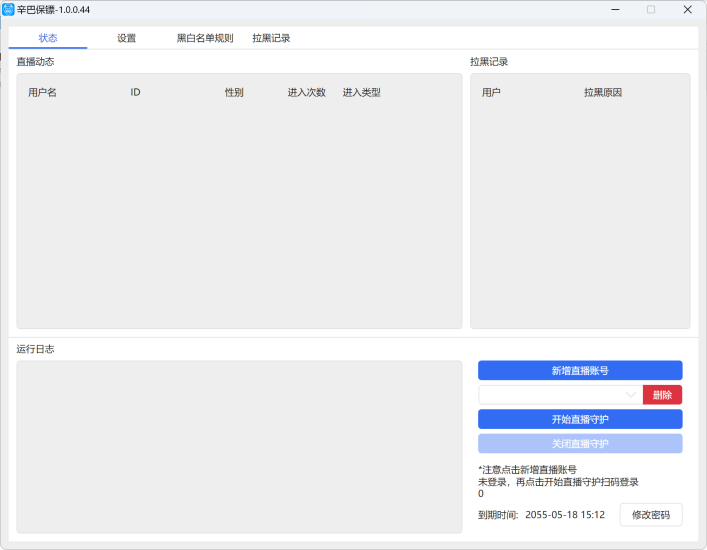Click the 进入次数 column header
Screen dimensions: 707x550
tap(307, 92)
